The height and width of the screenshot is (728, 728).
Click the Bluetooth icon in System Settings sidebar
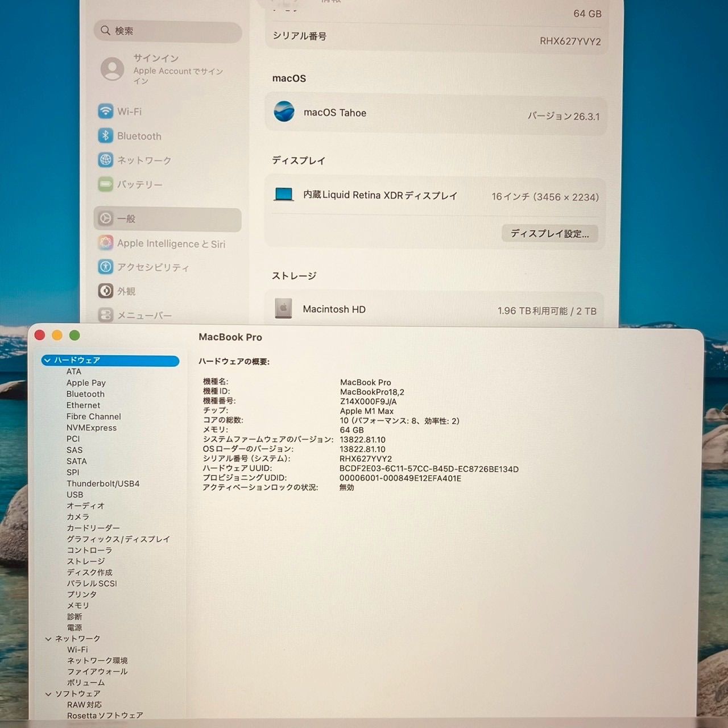click(x=105, y=135)
